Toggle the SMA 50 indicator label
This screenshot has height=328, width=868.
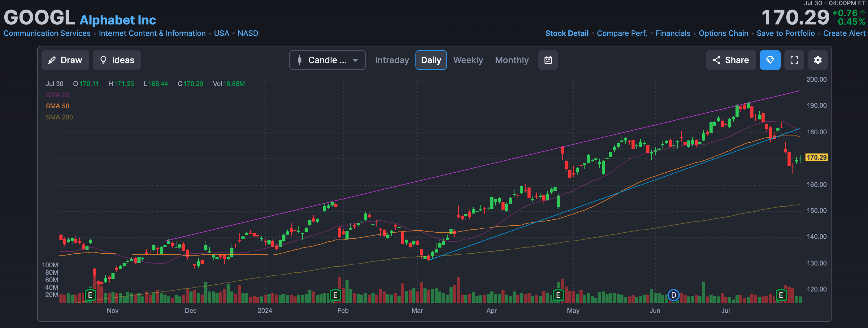click(x=57, y=106)
